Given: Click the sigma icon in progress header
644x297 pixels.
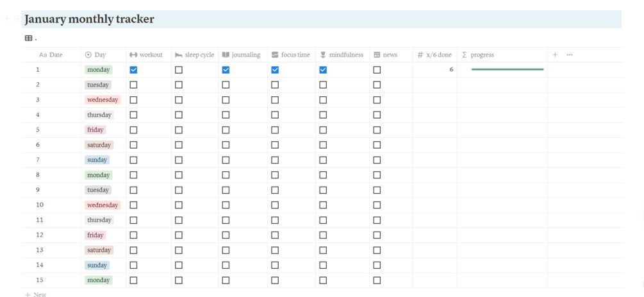Looking at the screenshot, I should [465, 55].
